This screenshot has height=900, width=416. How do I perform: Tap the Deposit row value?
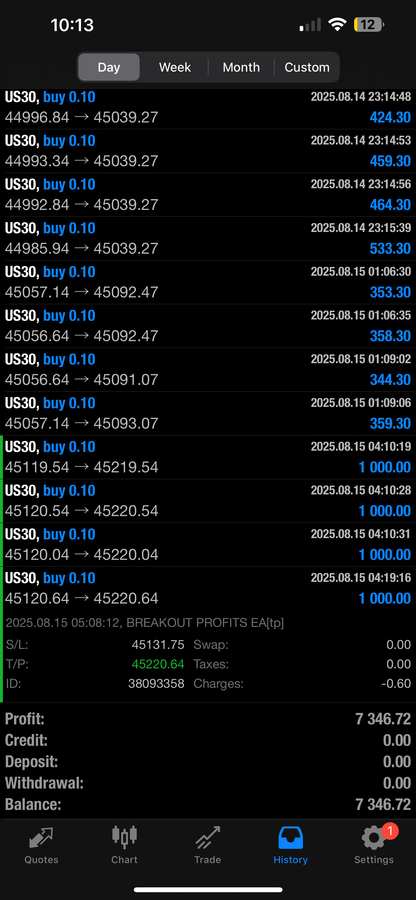pos(397,762)
